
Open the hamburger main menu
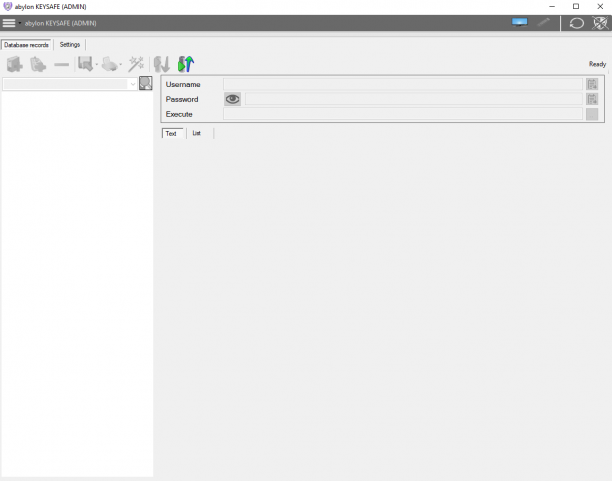click(9, 23)
